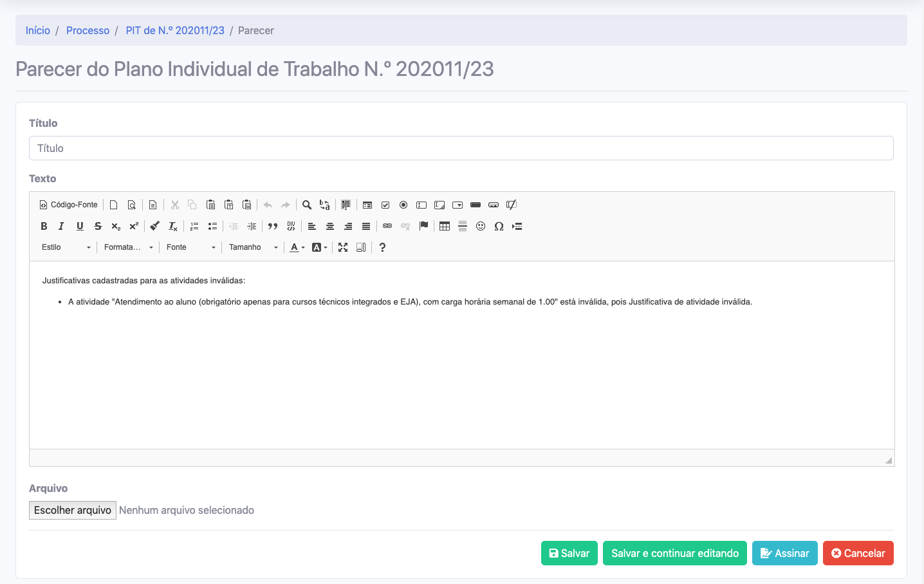
Task: Open the PIT de N.º 202011/23 breadcrumb
Action: pos(175,30)
